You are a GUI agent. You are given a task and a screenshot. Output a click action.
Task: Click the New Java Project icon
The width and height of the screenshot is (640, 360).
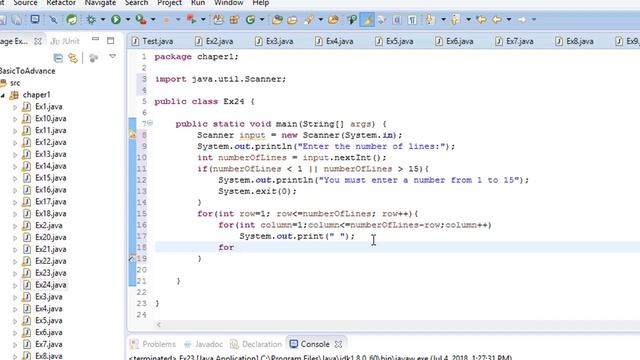[x=218, y=19]
